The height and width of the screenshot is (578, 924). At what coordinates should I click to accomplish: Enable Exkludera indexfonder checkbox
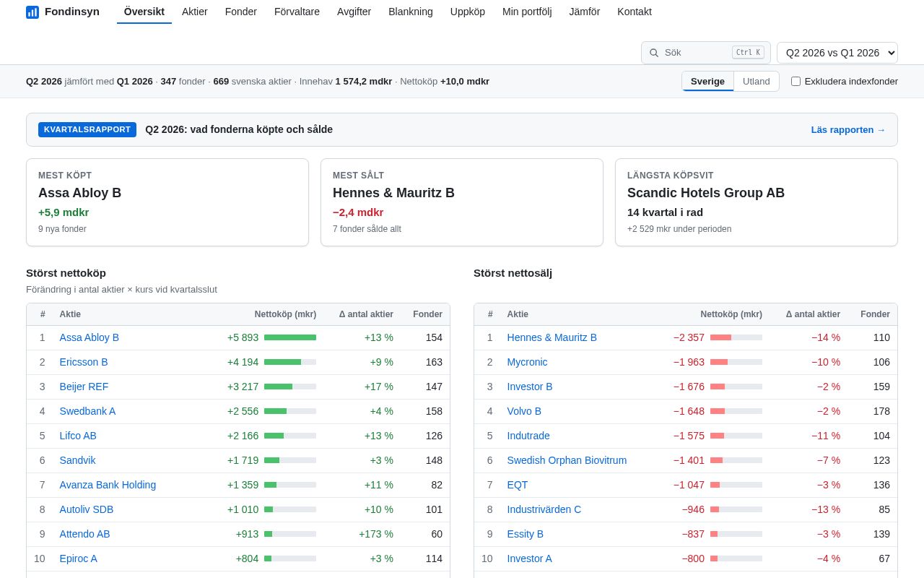[796, 81]
